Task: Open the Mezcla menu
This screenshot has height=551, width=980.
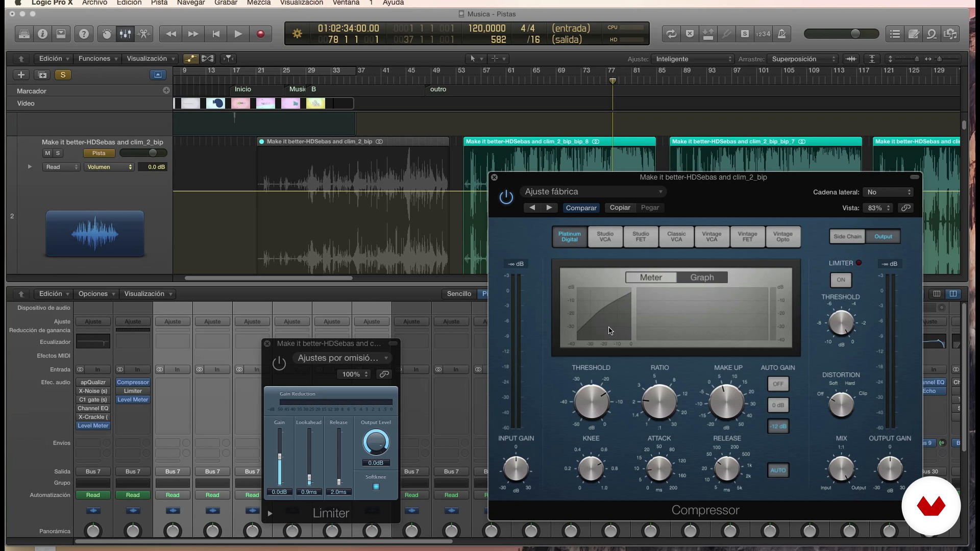Action: 259,3
